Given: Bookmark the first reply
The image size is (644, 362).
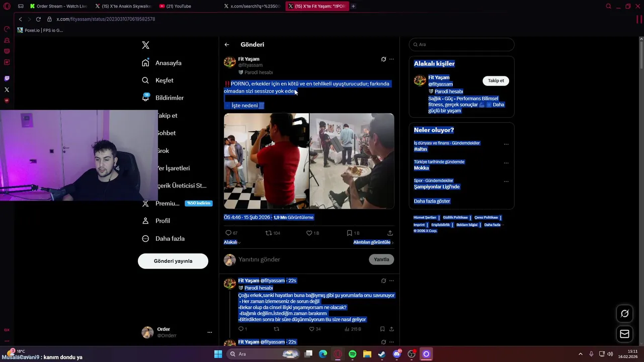Looking at the screenshot, I should [x=382, y=329].
